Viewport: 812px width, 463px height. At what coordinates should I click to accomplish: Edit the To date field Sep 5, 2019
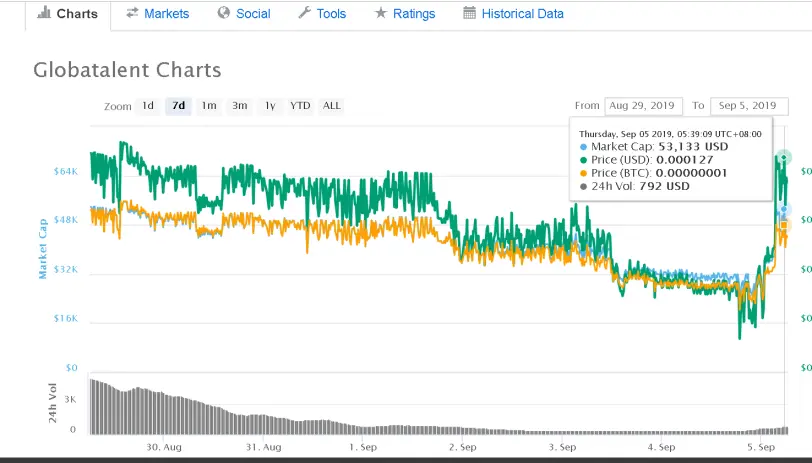click(749, 106)
